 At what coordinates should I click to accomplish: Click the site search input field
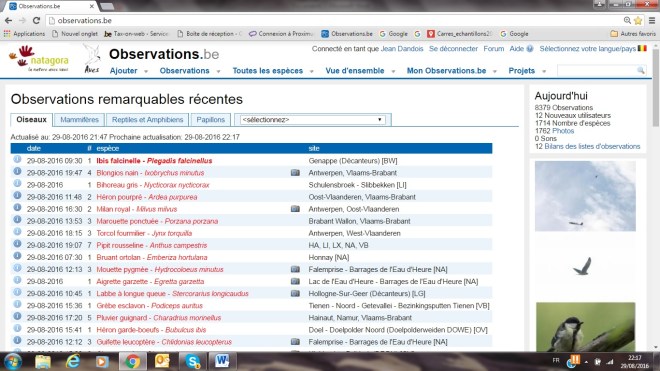tap(596, 70)
